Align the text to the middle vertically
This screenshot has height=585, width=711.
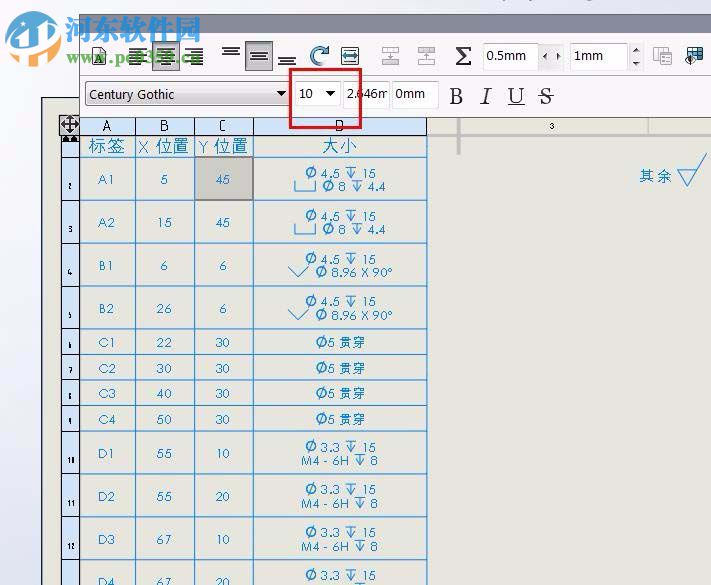(259, 56)
